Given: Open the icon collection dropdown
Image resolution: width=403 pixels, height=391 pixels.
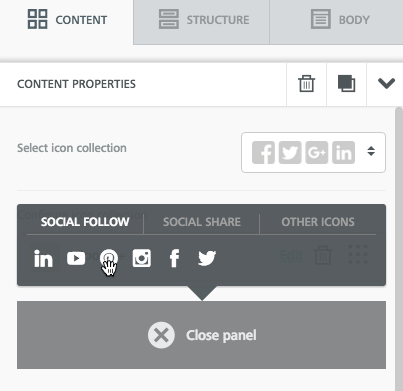Looking at the screenshot, I should pyautogui.click(x=313, y=152).
